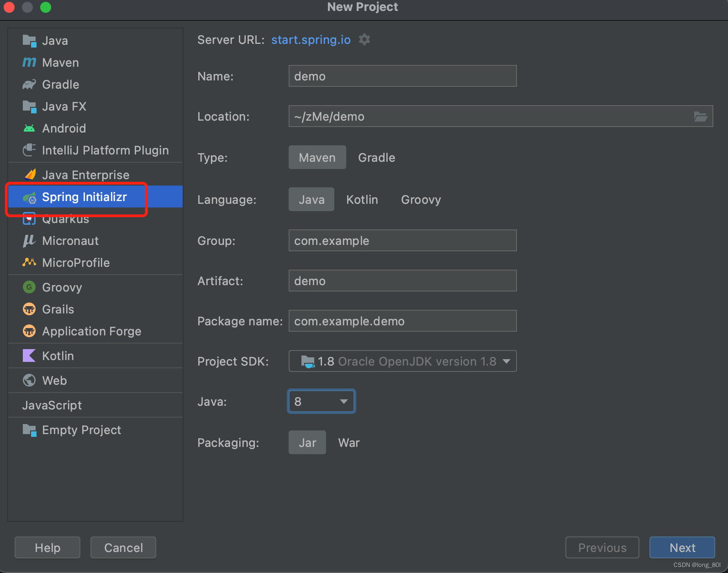Viewport: 728px width, 573px height.
Task: Click the Spring Initializr leaf icon
Action: pyautogui.click(x=30, y=197)
